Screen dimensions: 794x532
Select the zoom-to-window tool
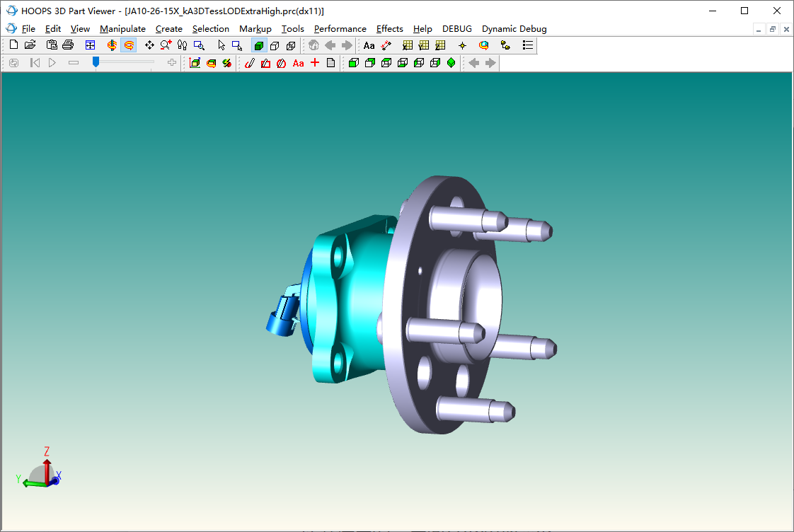[x=199, y=45]
